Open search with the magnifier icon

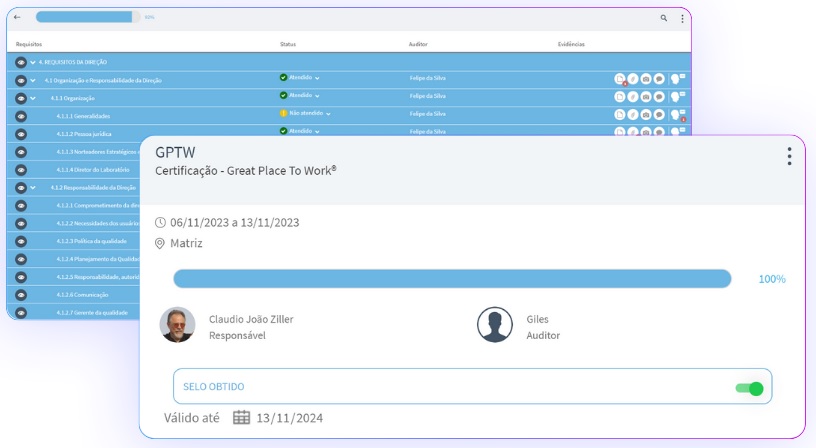pos(664,18)
